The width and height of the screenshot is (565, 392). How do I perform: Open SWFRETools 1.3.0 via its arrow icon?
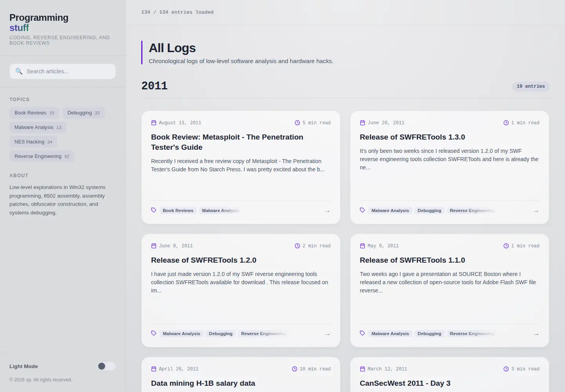point(536,211)
